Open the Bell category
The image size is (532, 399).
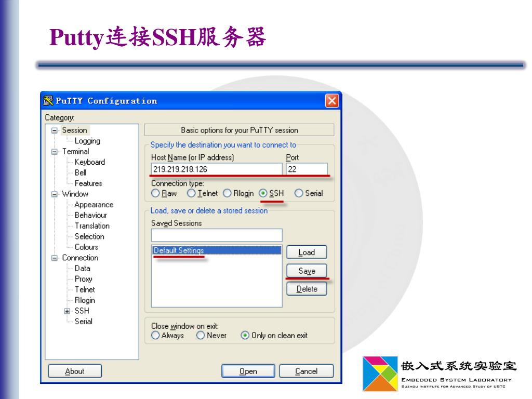(81, 172)
